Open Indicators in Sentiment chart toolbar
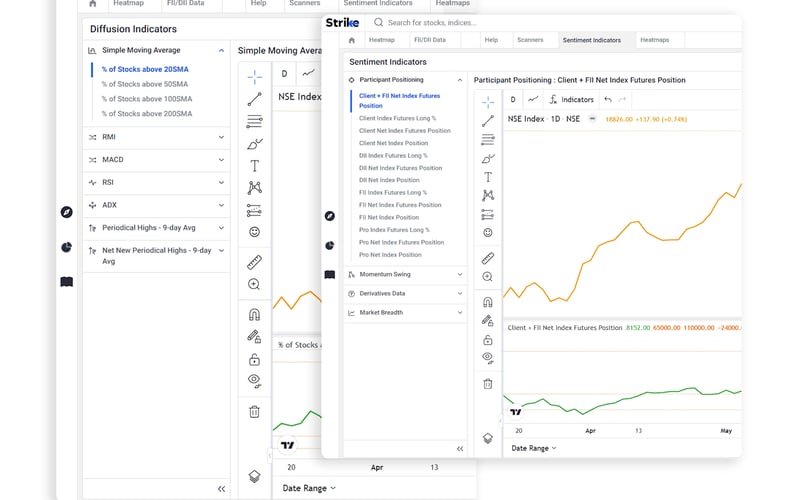Image resolution: width=800 pixels, height=500 pixels. (571, 99)
